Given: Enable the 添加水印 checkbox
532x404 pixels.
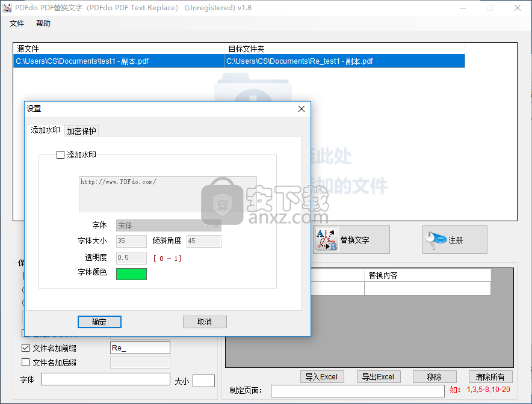Looking at the screenshot, I should [x=60, y=155].
